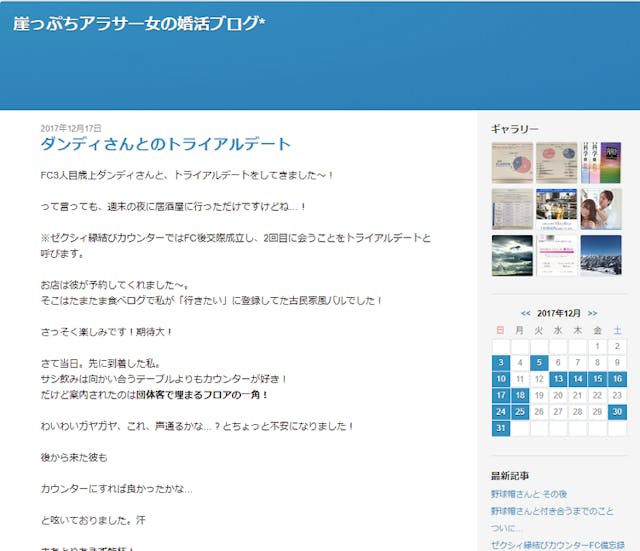Screen dimensions: 640x551
Task: Select calendar date 14
Action: tap(578, 379)
